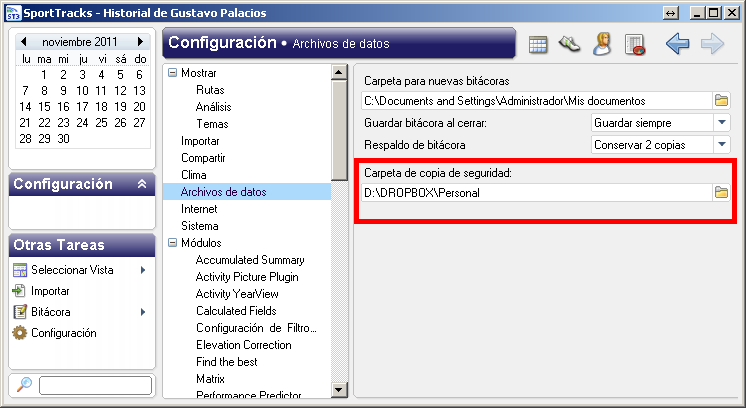Open the activity reports table icon
746x408 pixels.
pos(635,45)
